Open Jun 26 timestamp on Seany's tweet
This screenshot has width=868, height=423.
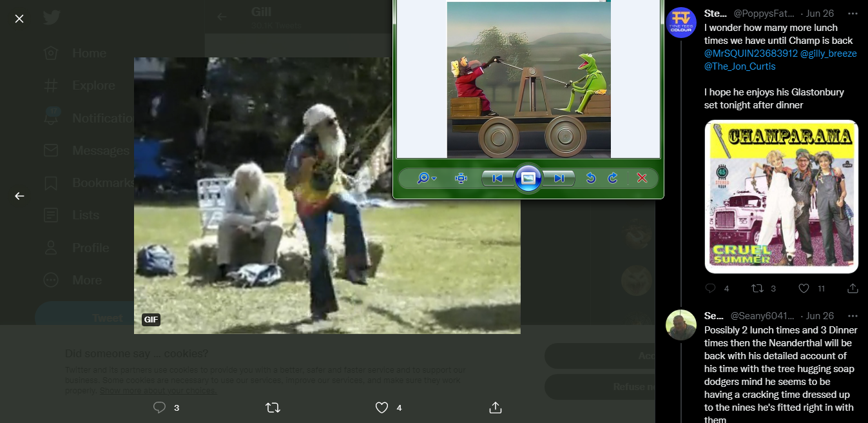pyautogui.click(x=820, y=316)
